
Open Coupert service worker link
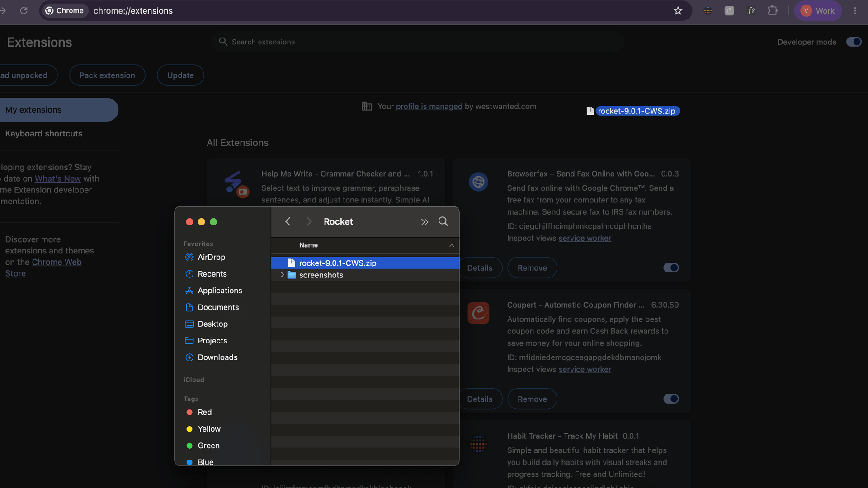[x=585, y=369]
